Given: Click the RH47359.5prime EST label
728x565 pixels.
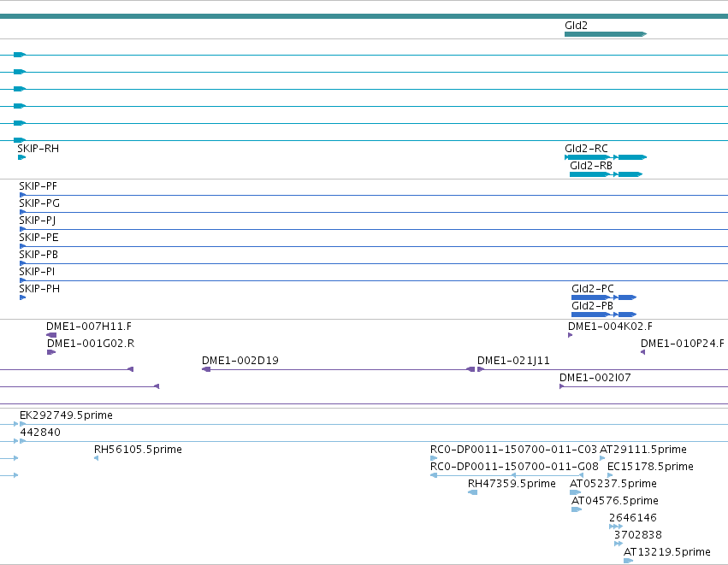Looking at the screenshot, I should pyautogui.click(x=512, y=484).
